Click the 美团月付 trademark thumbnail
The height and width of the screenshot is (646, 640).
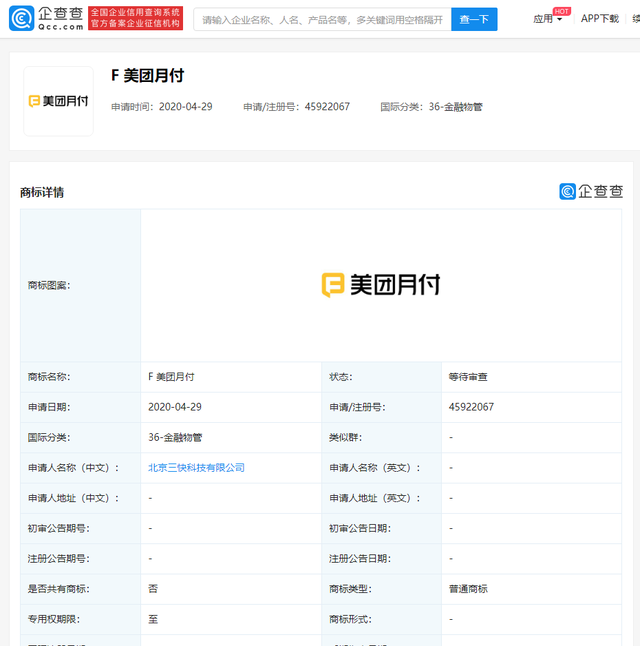[x=59, y=101]
